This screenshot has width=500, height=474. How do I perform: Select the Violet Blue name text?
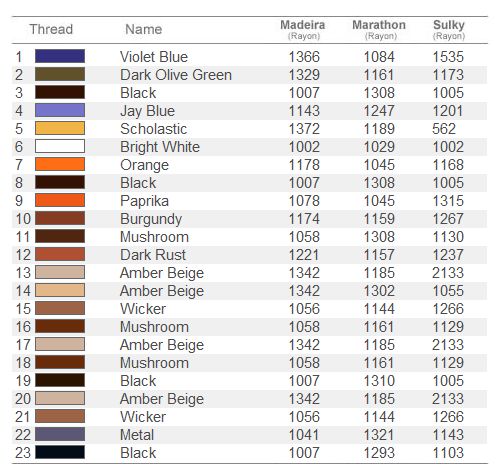click(x=154, y=57)
